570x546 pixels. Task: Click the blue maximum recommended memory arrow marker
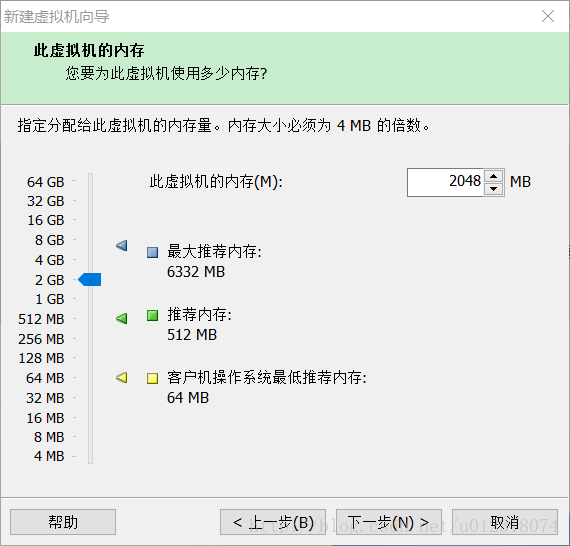click(122, 246)
